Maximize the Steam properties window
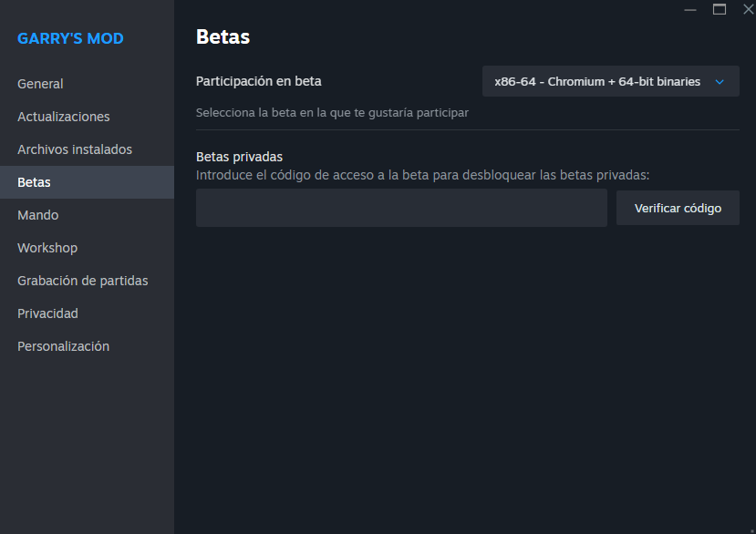 point(719,9)
